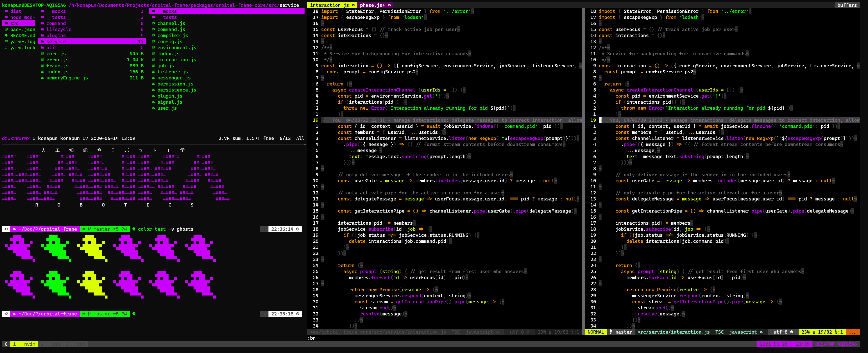Click the JS icon beside channel.js
Viewport: 868px width, 353px height.
[153, 24]
